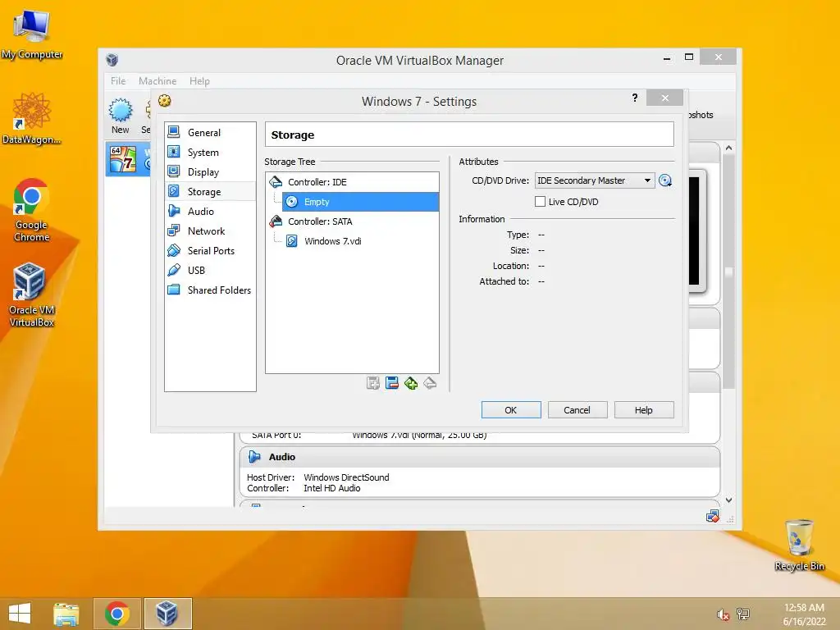Open the Recycle Bin

click(799, 545)
